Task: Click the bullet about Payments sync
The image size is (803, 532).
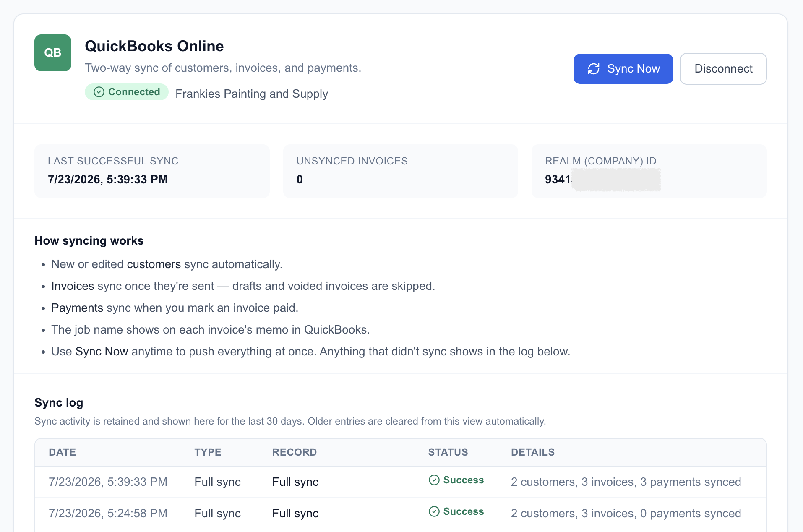Action: coord(175,308)
